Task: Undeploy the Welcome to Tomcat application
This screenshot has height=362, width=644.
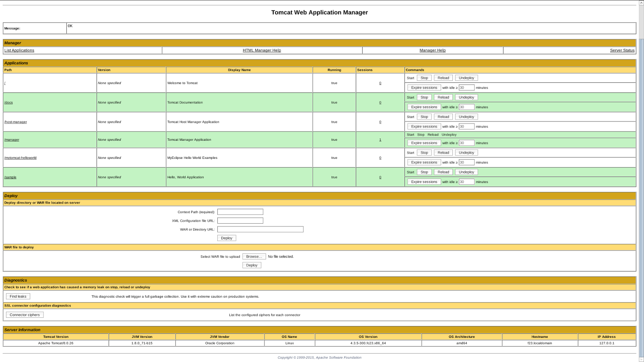Action: pos(466,78)
